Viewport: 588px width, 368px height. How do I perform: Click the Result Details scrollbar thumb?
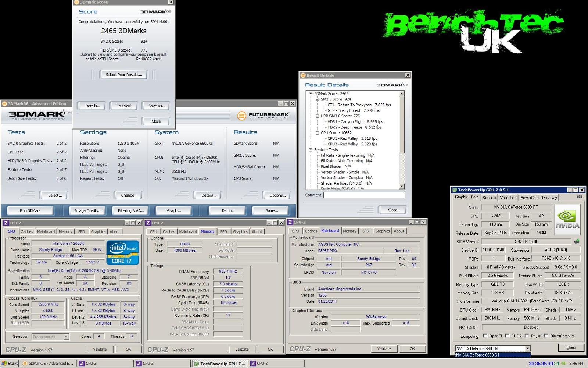click(402, 125)
